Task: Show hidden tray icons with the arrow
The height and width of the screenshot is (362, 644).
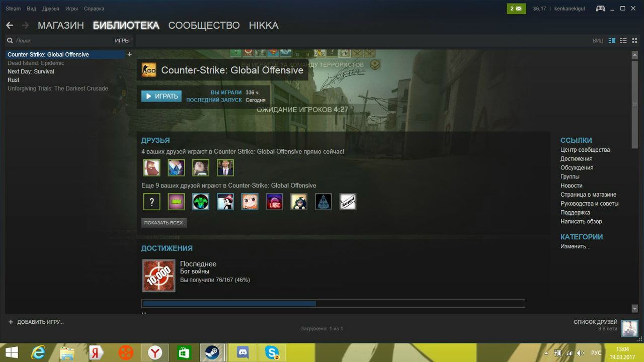Action: pos(547,353)
